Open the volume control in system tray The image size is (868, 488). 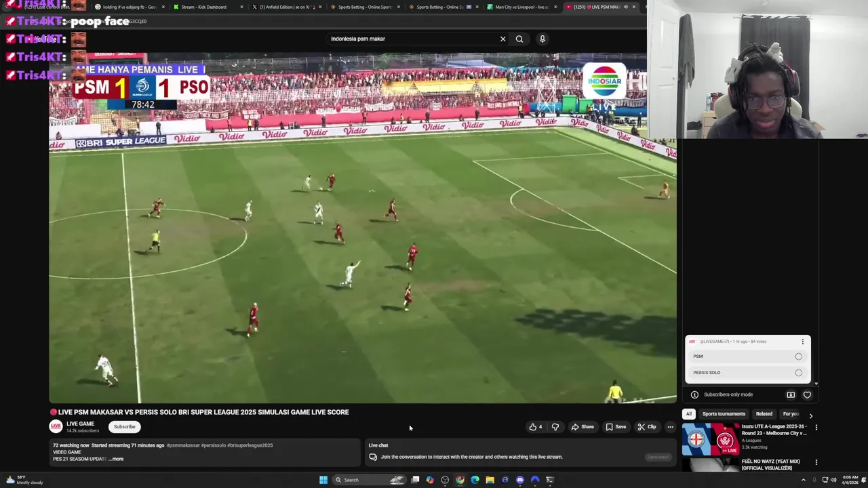tap(833, 480)
